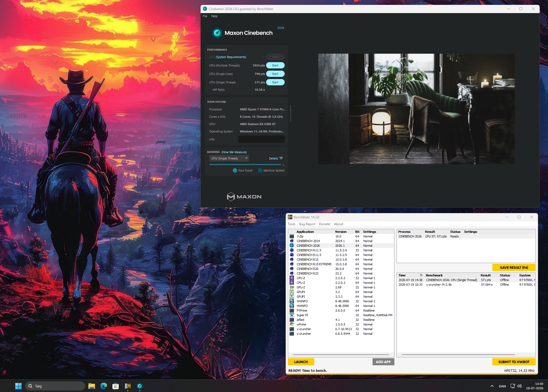Launch Microsoft Edge from the taskbar
The image size is (548, 392).
tap(103, 386)
